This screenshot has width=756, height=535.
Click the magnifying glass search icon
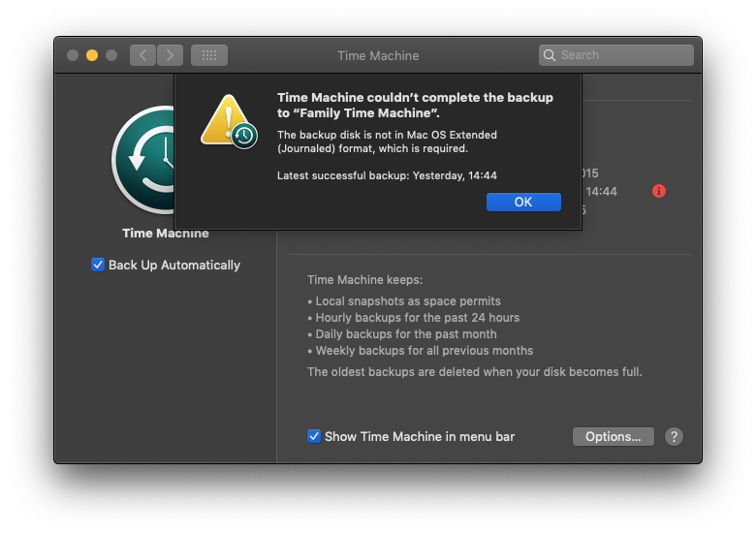click(x=550, y=55)
